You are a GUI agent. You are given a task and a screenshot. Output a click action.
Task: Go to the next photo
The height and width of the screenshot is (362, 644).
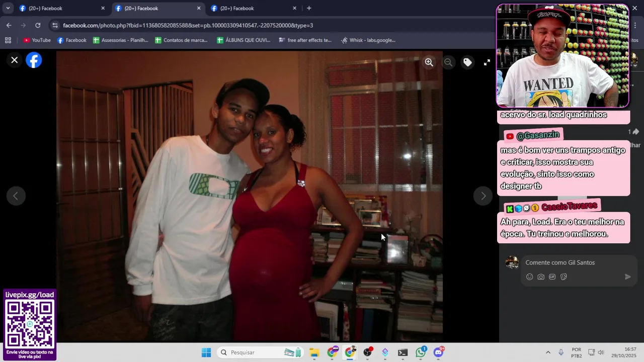pos(483,196)
